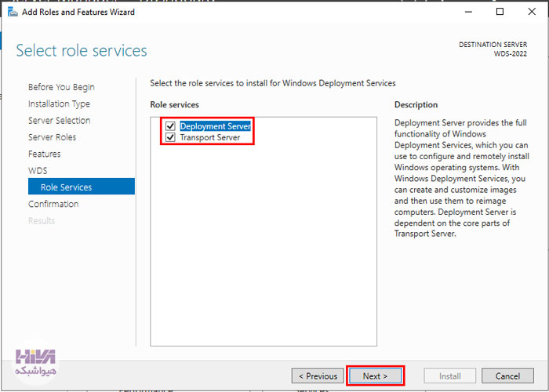Open the WDS step
The image size is (549, 392).
38,171
